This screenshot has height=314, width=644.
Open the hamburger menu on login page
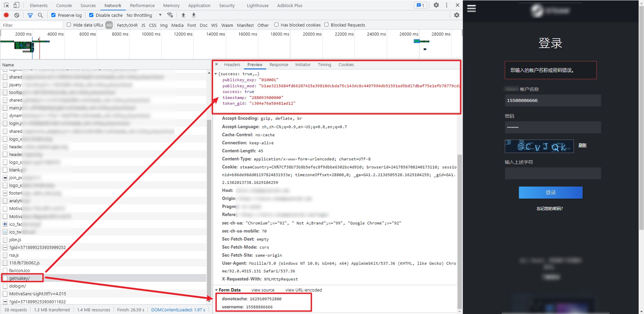click(x=472, y=9)
